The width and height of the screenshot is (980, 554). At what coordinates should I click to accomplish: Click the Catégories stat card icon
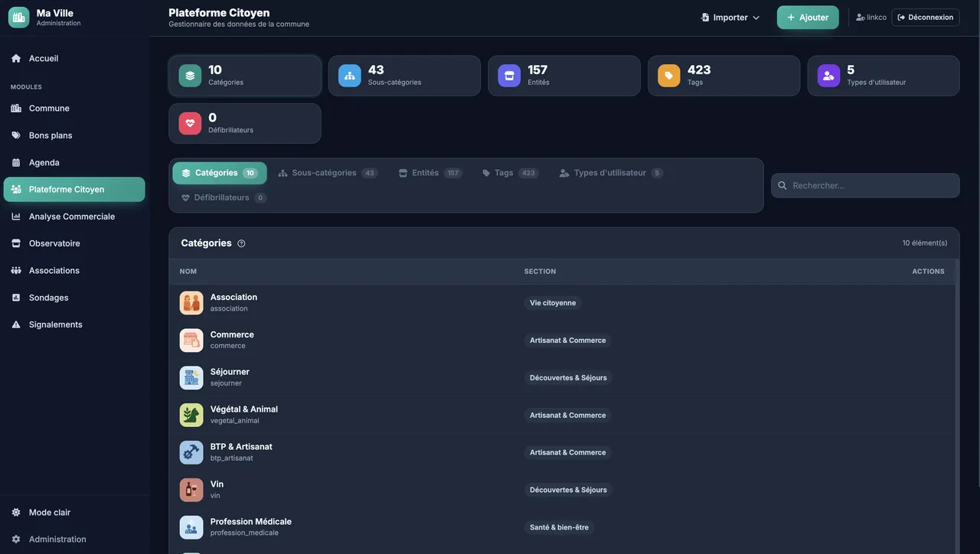pos(190,76)
